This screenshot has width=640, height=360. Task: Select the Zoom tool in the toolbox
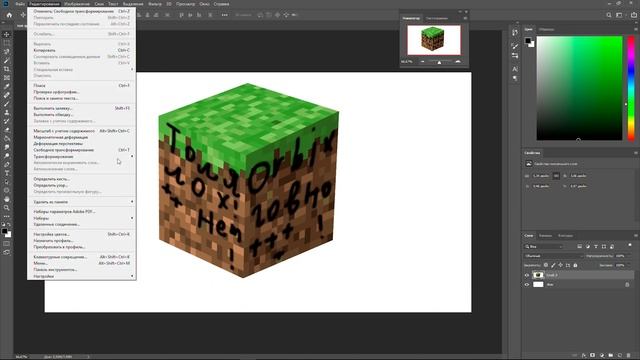(x=7, y=208)
